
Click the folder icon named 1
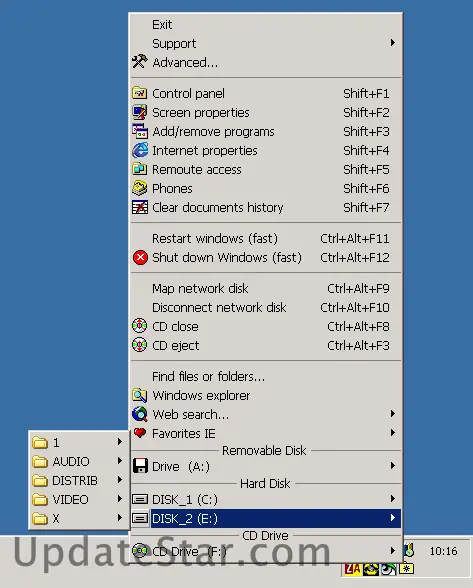pyautogui.click(x=40, y=443)
